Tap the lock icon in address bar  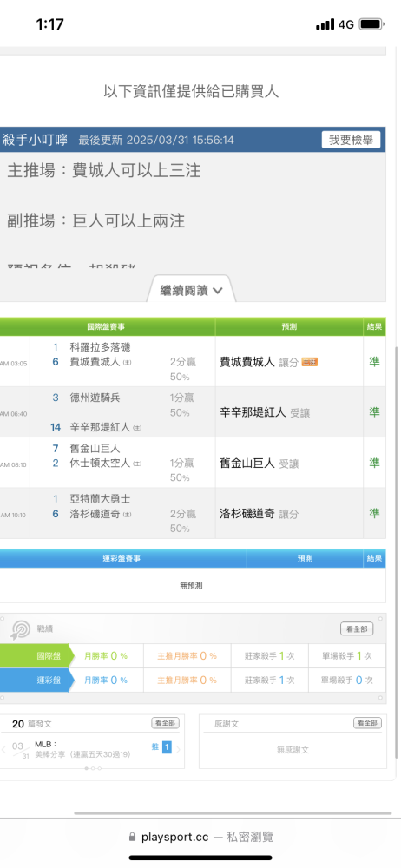coord(132,837)
